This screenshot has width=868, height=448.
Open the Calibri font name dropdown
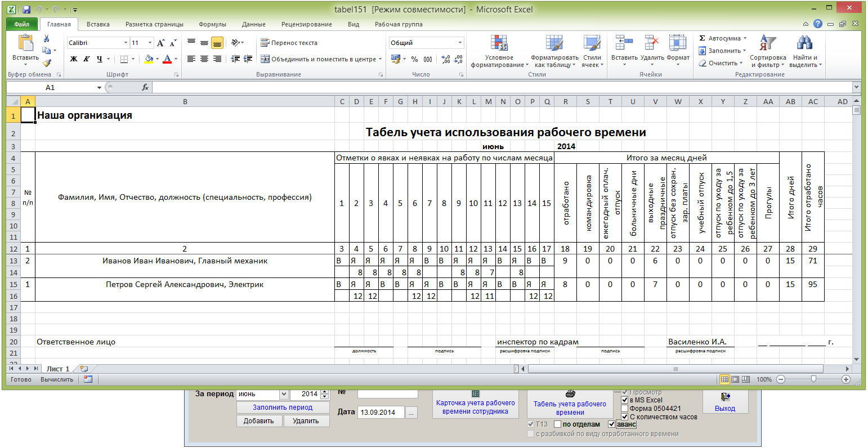(126, 43)
